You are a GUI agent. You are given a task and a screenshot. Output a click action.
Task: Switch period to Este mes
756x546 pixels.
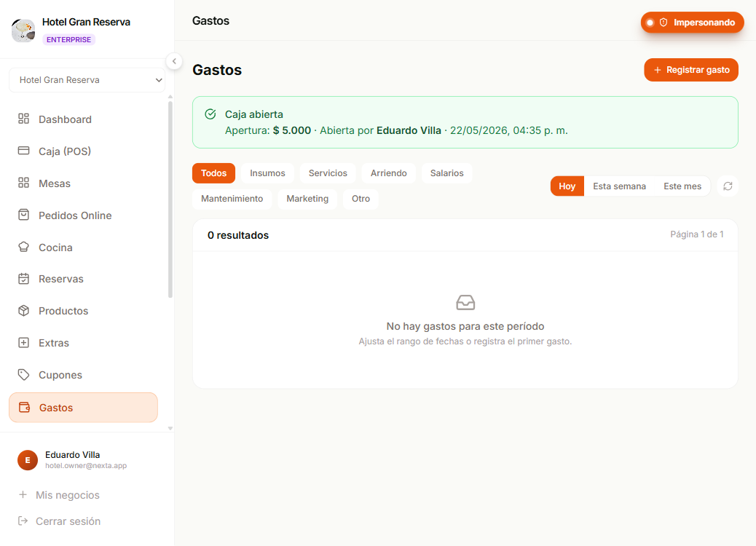pyautogui.click(x=682, y=186)
